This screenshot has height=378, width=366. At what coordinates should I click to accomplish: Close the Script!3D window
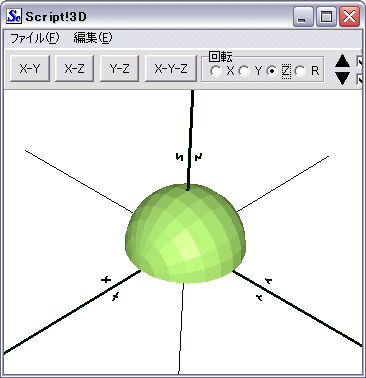click(x=349, y=17)
